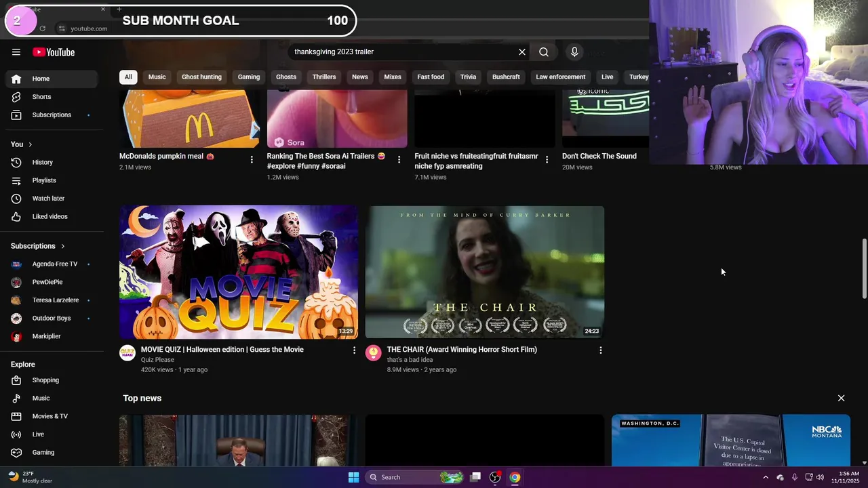Select the Thrillers filter chip
The image size is (868, 488).
[x=324, y=77]
